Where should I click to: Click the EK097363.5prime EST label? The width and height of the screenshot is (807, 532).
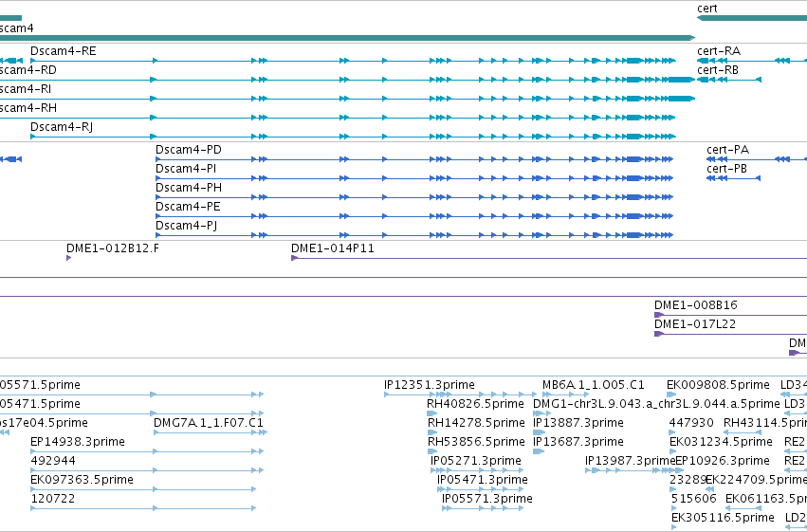point(82,480)
